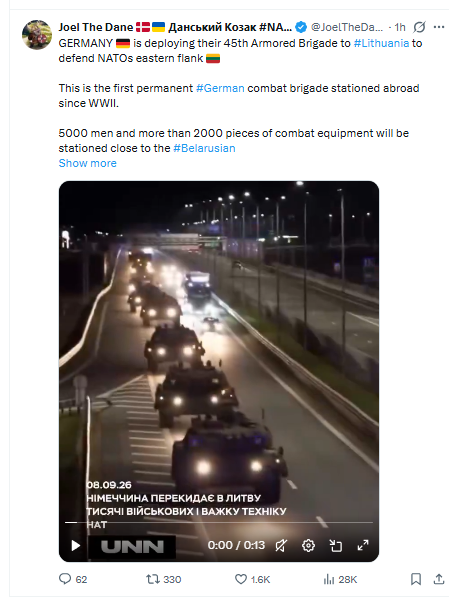Open Joel The Dane's profile avatar
Image resolution: width=449 pixels, height=597 pixels.
(x=37, y=35)
